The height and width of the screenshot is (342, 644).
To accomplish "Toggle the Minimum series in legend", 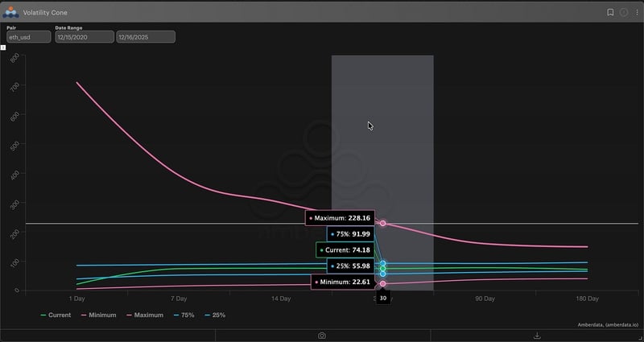I will [x=98, y=315].
